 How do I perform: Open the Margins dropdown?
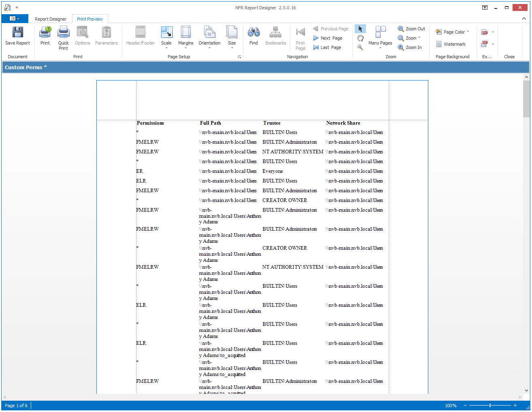tap(185, 37)
